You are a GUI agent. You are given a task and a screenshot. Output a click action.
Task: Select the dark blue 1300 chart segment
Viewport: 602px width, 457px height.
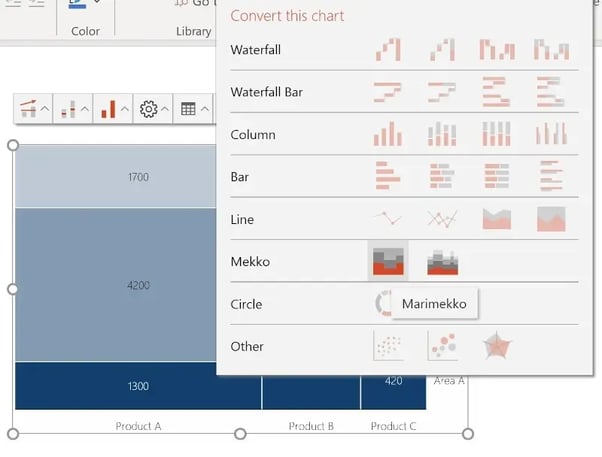[138, 386]
